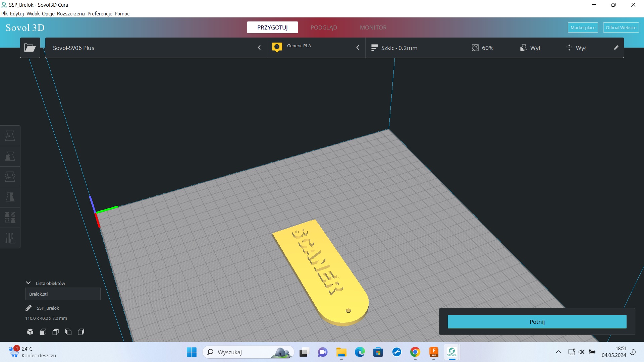Switch to left side view icon
Screen dimensions: 644x362
pos(68,332)
